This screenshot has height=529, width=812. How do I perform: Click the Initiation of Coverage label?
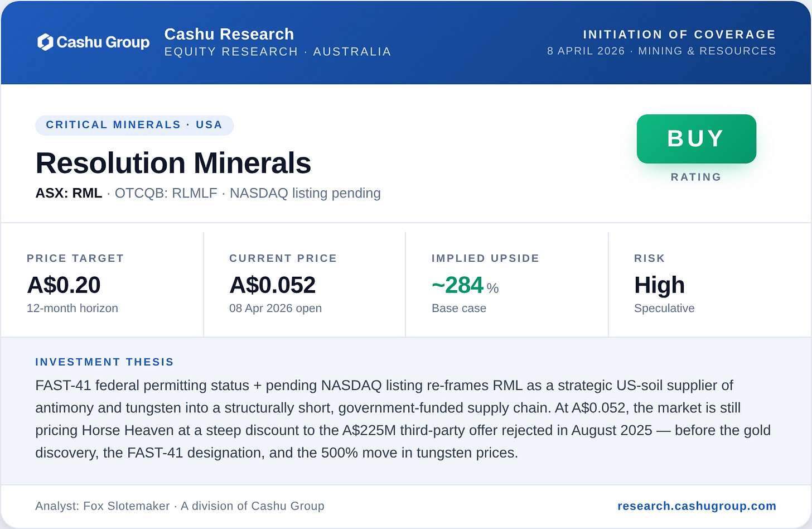tap(679, 35)
